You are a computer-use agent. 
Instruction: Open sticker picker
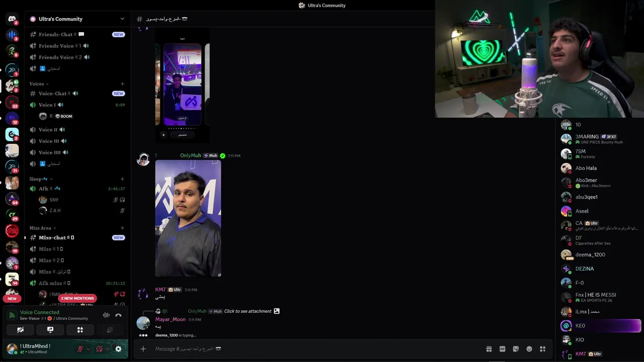tap(516, 349)
